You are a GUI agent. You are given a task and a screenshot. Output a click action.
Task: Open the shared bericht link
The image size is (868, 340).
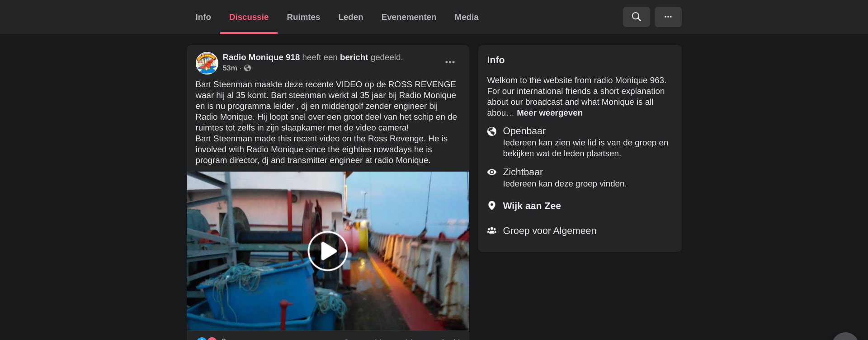click(x=354, y=57)
